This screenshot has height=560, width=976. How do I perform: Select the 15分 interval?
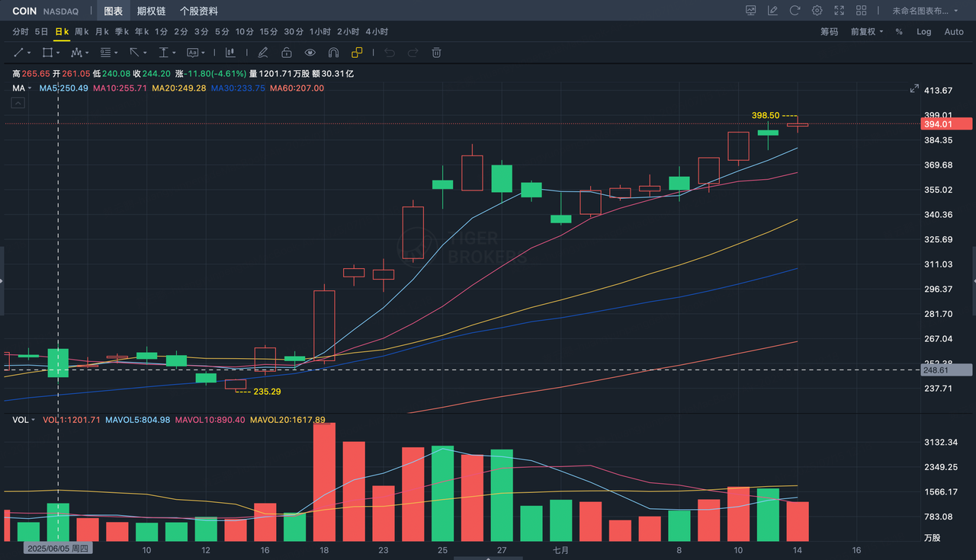(x=268, y=31)
